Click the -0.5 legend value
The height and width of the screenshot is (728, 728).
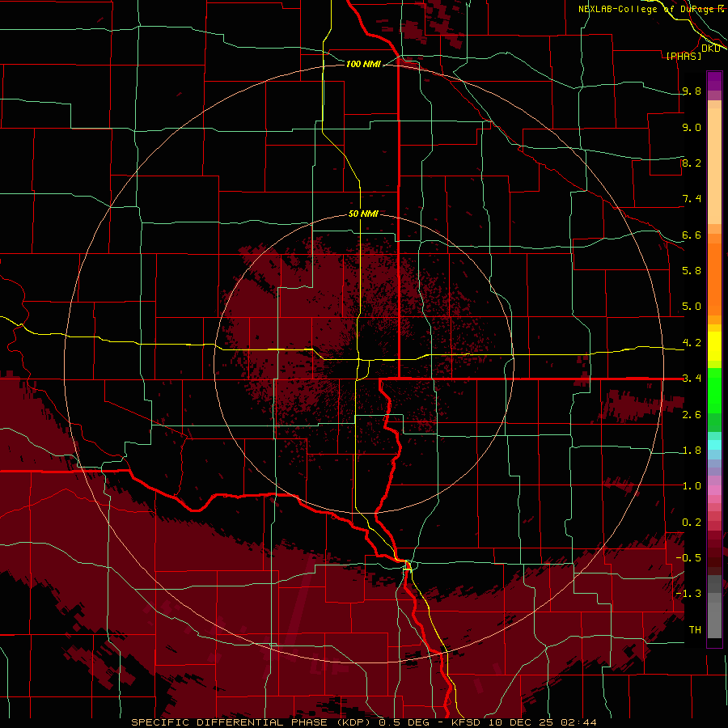point(688,558)
